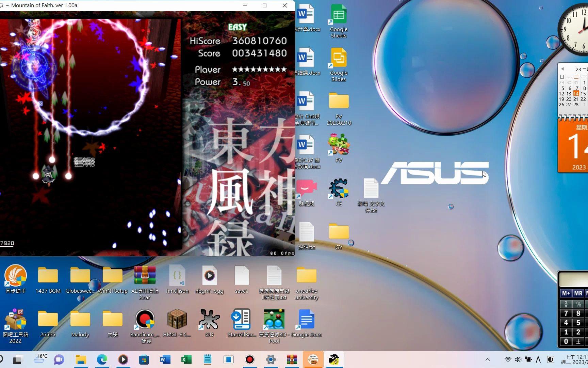Open the volume speaker tray icon

pyautogui.click(x=518, y=359)
